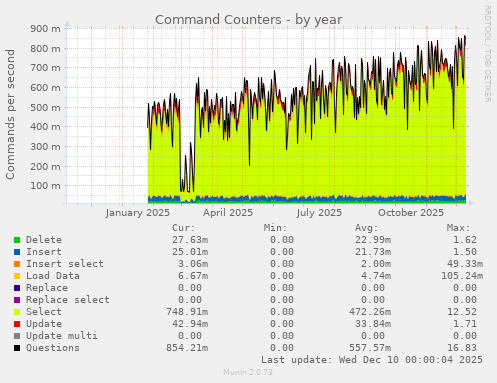497x383 pixels.
Task: Click the 900 m y-axis label
Action: coord(46,29)
